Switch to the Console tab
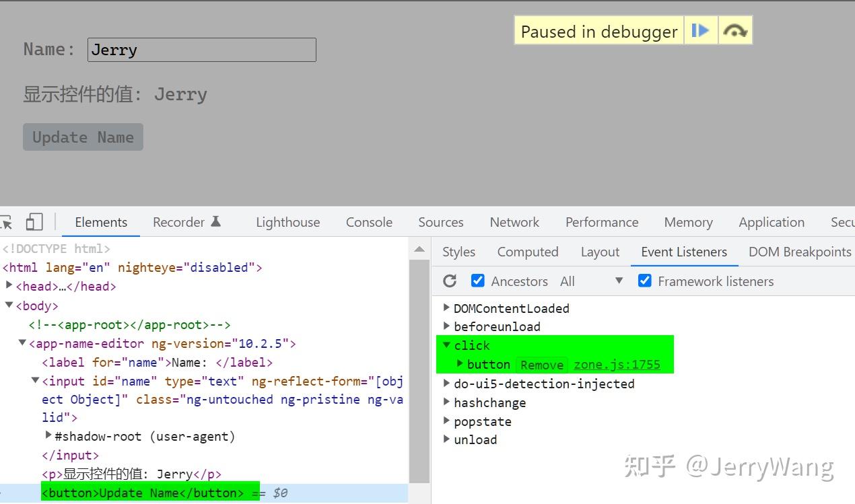855x504 pixels. 368,221
